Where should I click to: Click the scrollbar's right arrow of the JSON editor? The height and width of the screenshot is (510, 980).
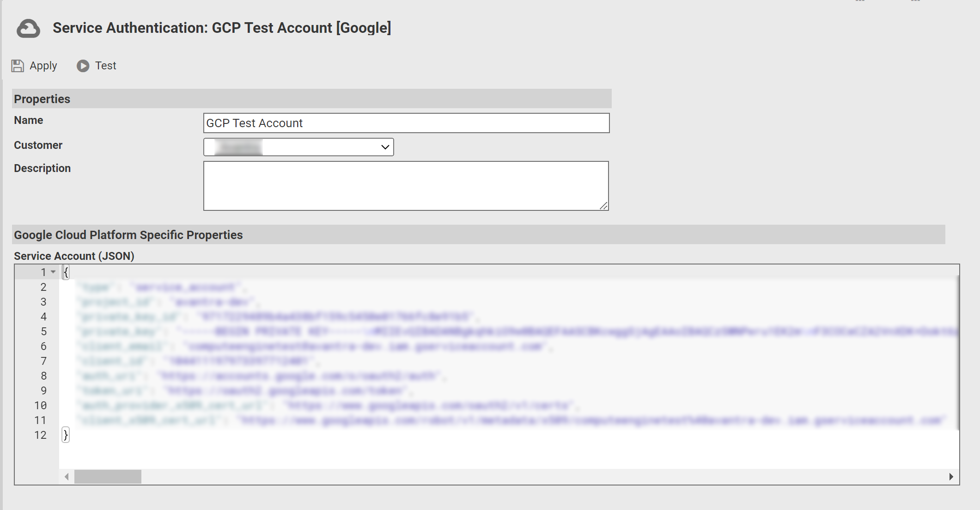[x=950, y=476]
